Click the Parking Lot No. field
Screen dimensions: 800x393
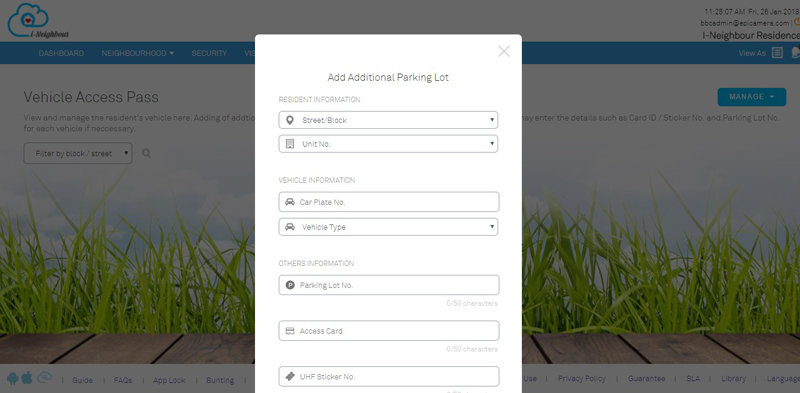389,285
